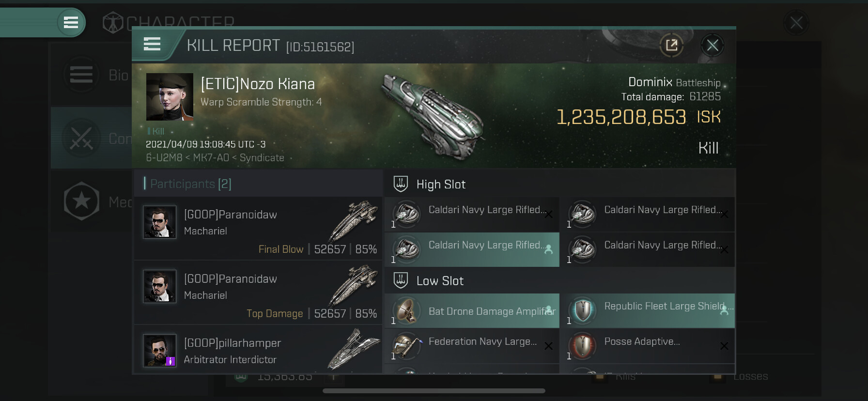This screenshot has height=401, width=868.
Task: Open the kill report hamburger menu
Action: (x=152, y=44)
